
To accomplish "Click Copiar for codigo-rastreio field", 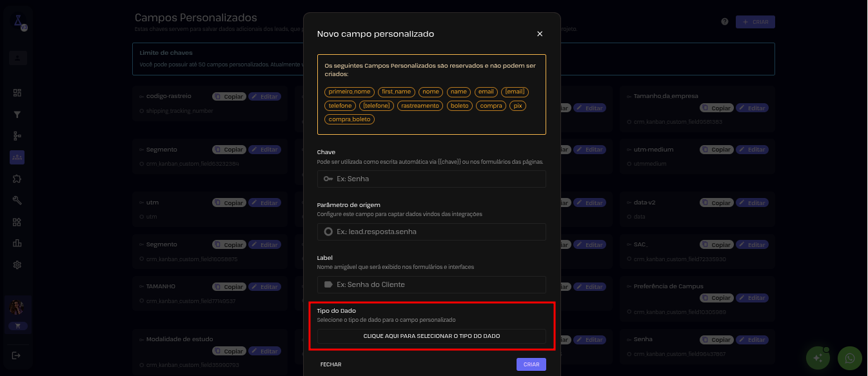I will point(229,97).
